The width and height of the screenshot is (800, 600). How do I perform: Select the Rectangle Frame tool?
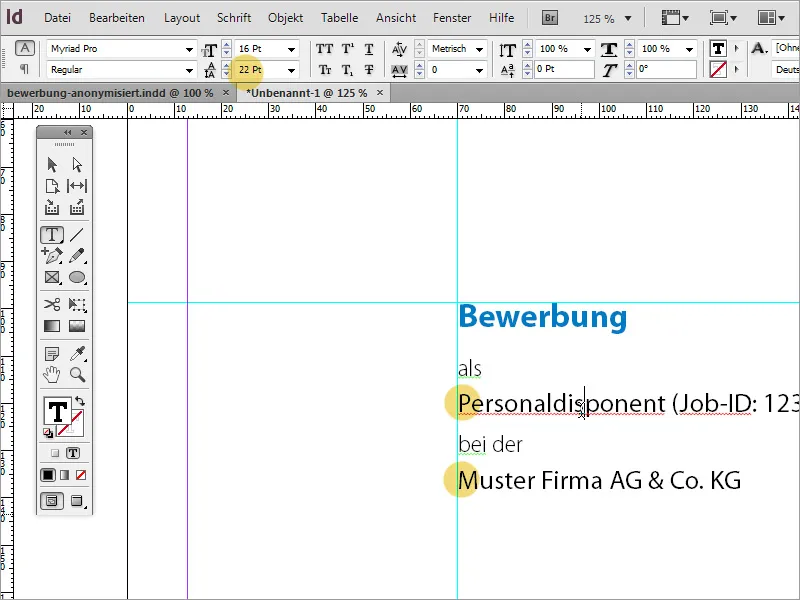coord(52,277)
